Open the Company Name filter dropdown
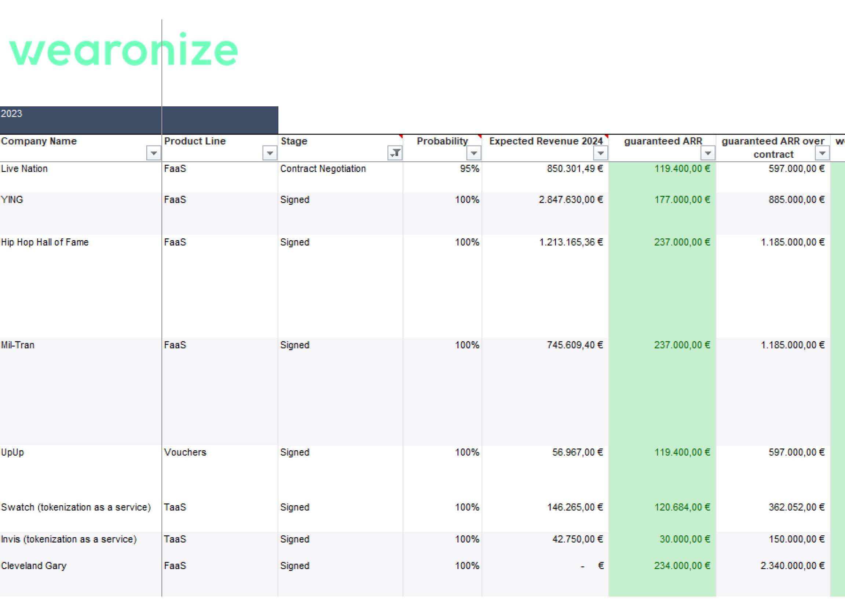The width and height of the screenshot is (845, 616). point(153,153)
